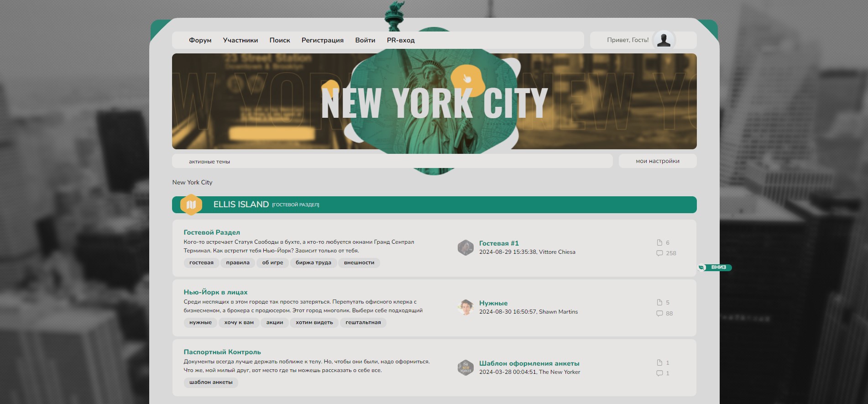Click the New York City banner
868x404 pixels.
point(434,101)
